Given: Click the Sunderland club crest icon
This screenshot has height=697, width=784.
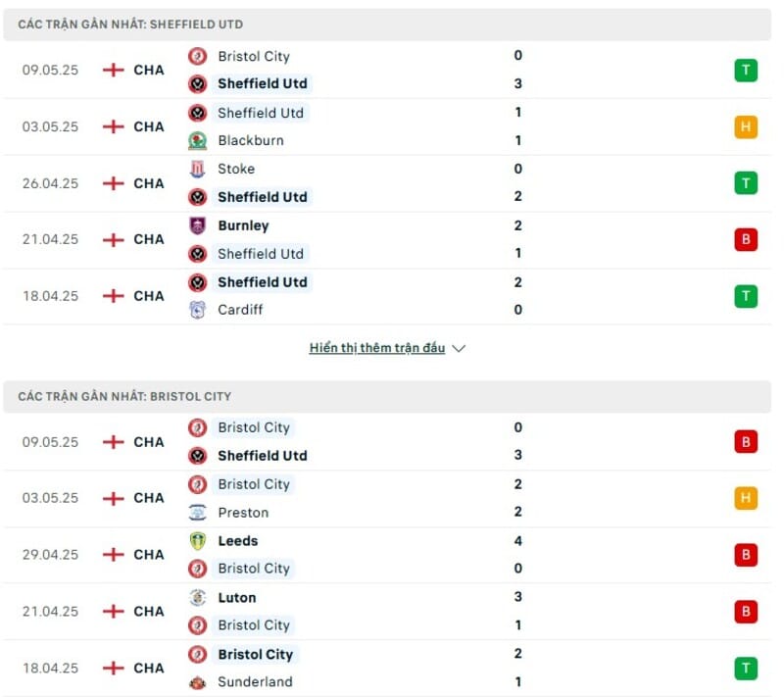Looking at the screenshot, I should [198, 682].
